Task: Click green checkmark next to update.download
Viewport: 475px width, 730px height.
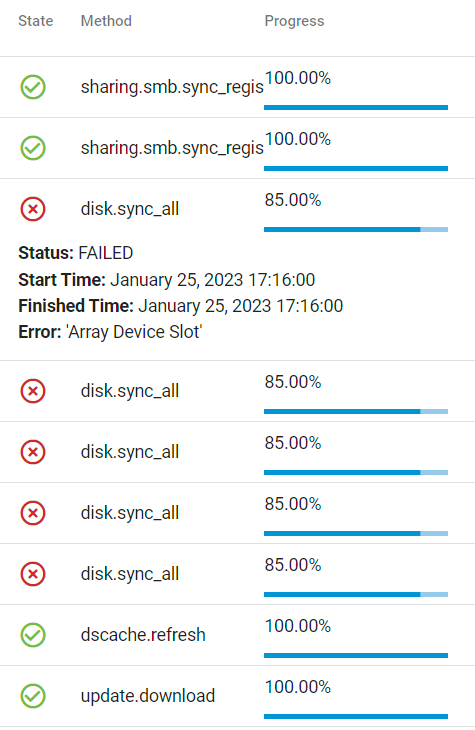Action: click(x=33, y=696)
